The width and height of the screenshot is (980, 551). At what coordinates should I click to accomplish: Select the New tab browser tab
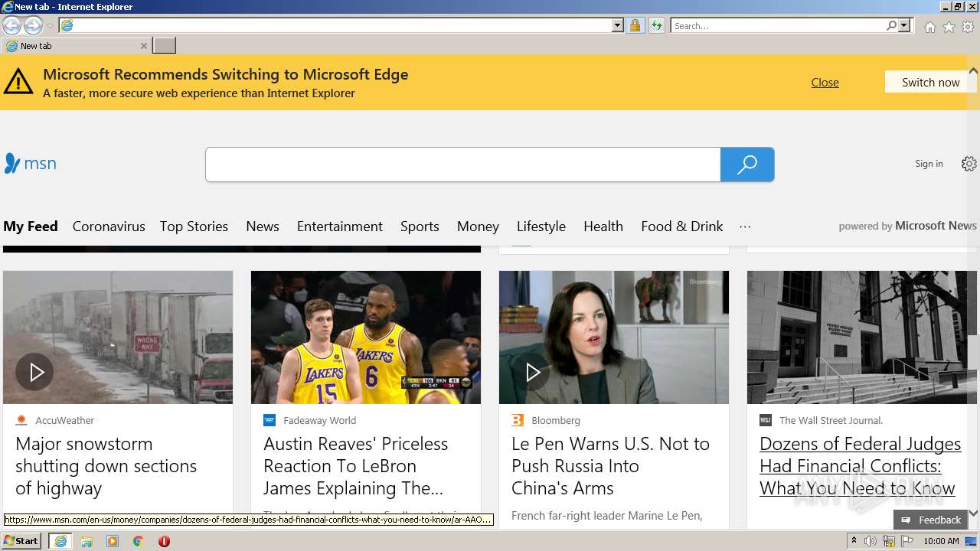(75, 46)
